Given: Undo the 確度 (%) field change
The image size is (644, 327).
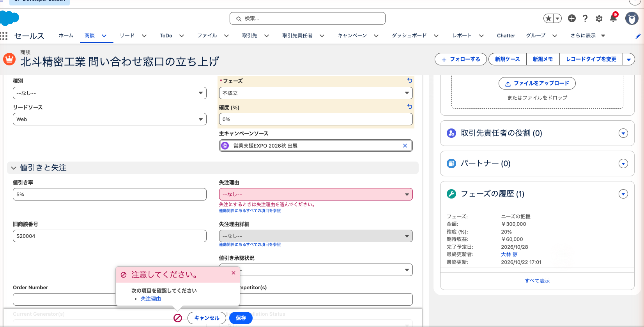Looking at the screenshot, I should (410, 106).
